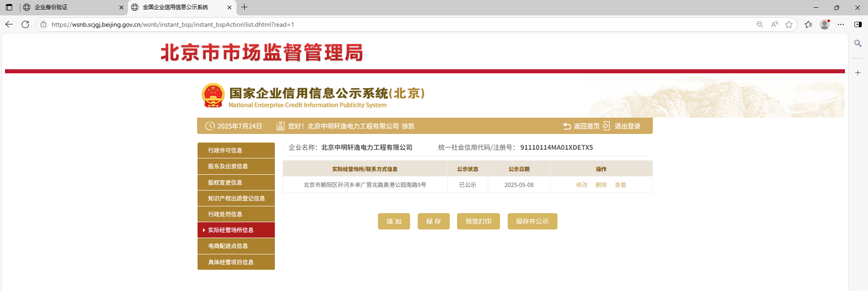Open read aloud icon in address bar
Viewport: 868px width, 291px height.
tap(774, 24)
